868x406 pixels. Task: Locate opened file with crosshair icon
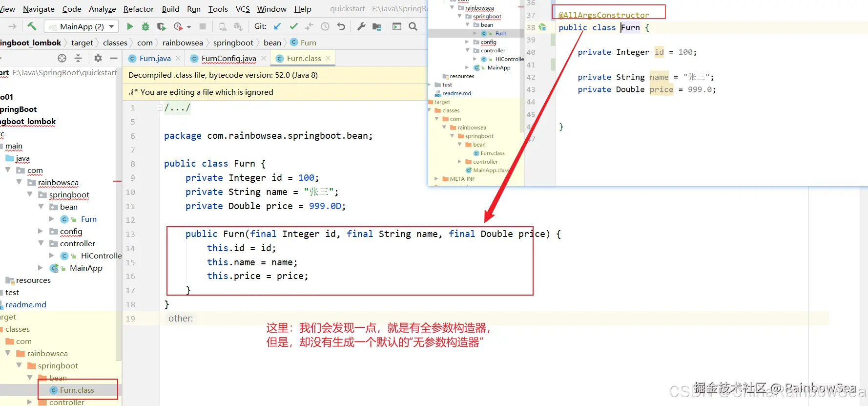[x=62, y=58]
